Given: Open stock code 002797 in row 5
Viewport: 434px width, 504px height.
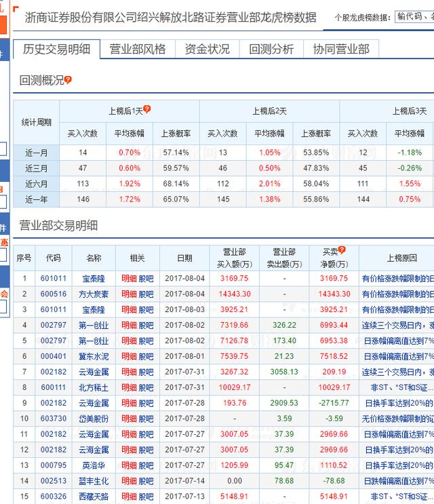Looking at the screenshot, I should click(54, 341).
